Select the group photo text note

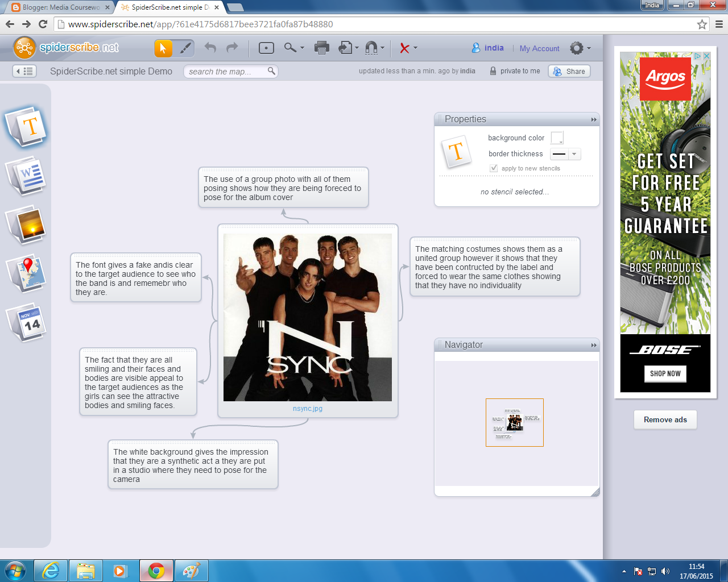click(x=283, y=188)
